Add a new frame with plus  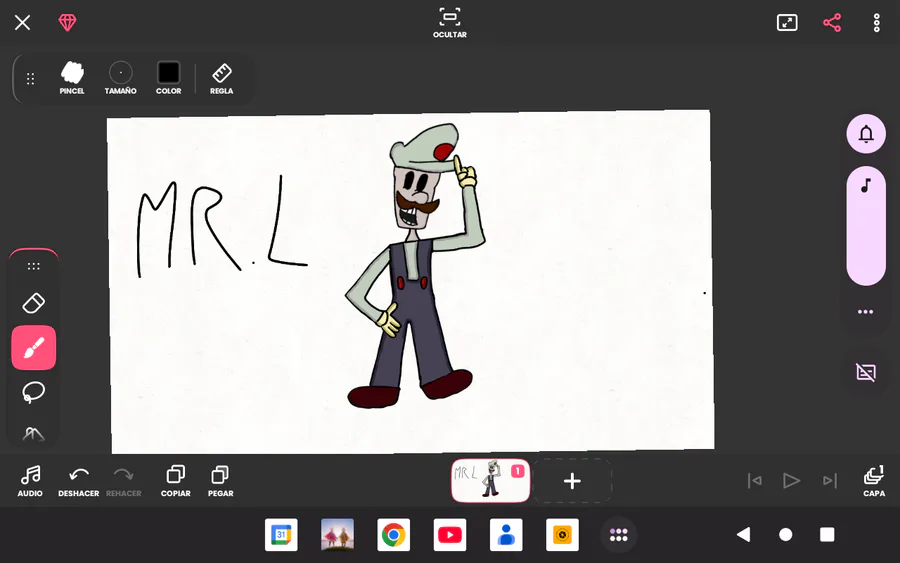(x=572, y=481)
